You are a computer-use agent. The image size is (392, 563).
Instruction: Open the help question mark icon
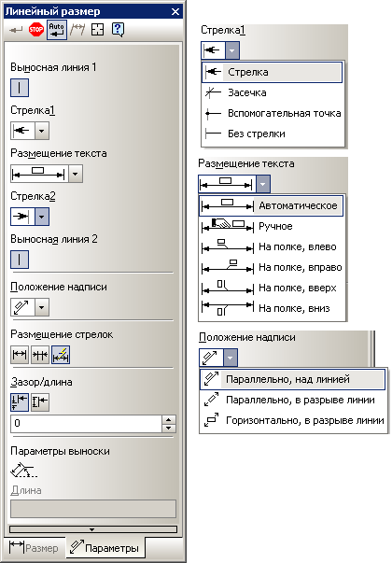[119, 30]
